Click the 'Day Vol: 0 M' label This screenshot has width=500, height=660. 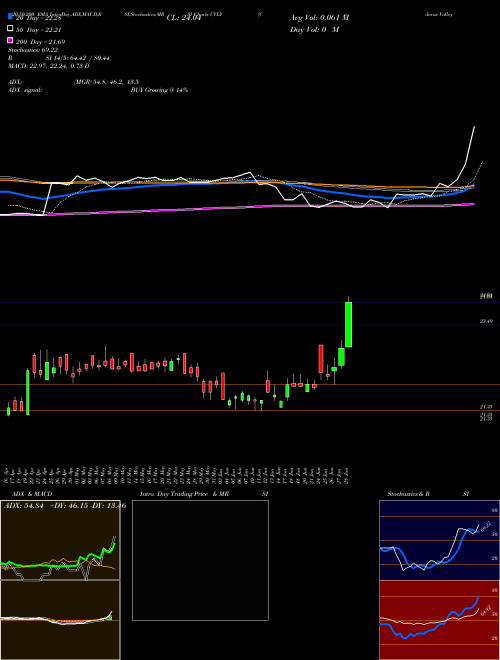pyautogui.click(x=314, y=30)
